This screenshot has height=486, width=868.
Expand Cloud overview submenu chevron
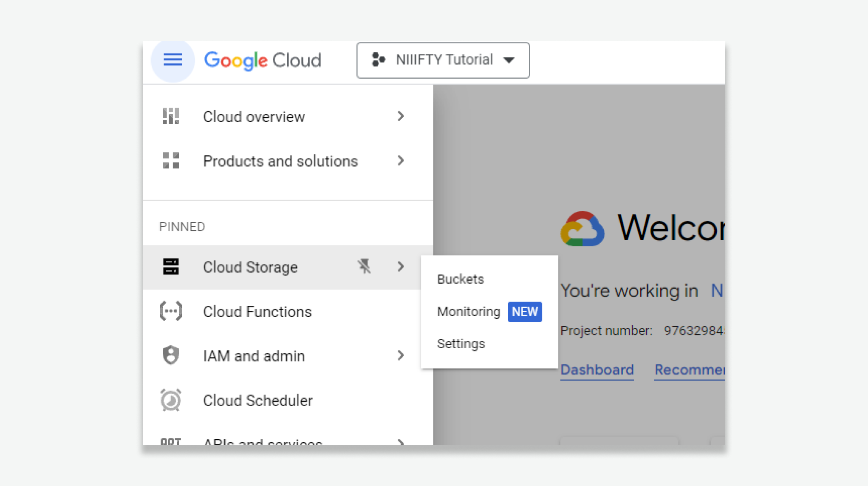coord(401,116)
